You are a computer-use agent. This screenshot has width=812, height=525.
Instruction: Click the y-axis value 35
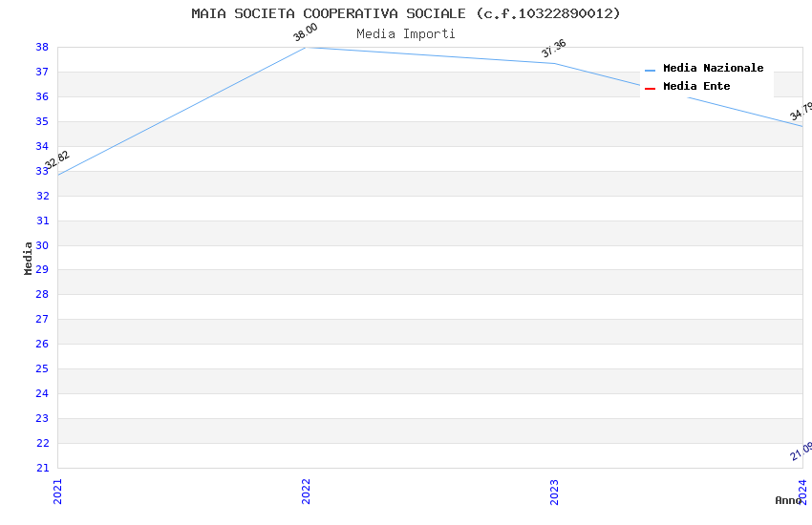pyautogui.click(x=42, y=121)
